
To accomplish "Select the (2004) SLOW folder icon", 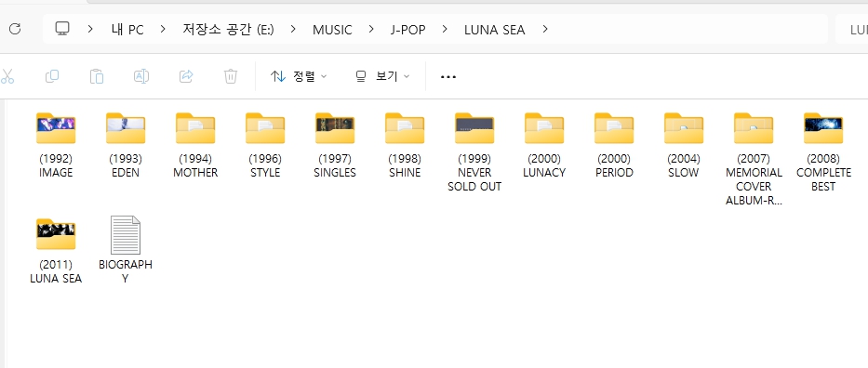I will coord(684,128).
